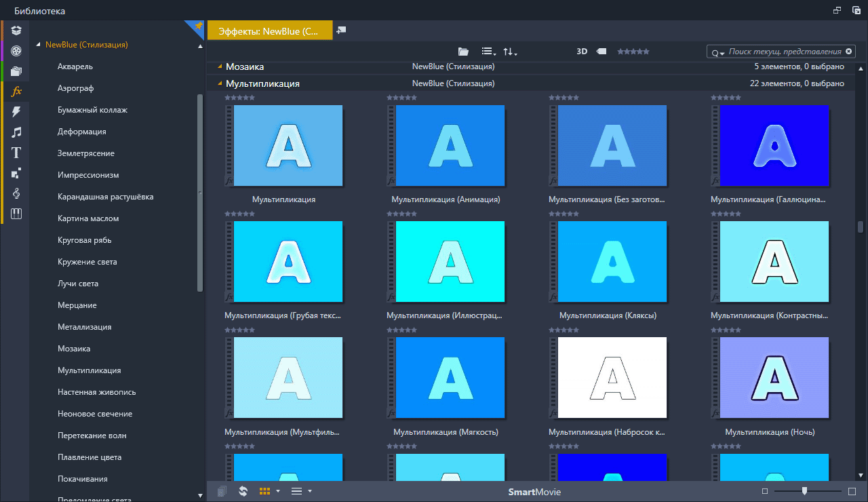Rate Мультипликация (Контрастны… with stars

(726, 214)
